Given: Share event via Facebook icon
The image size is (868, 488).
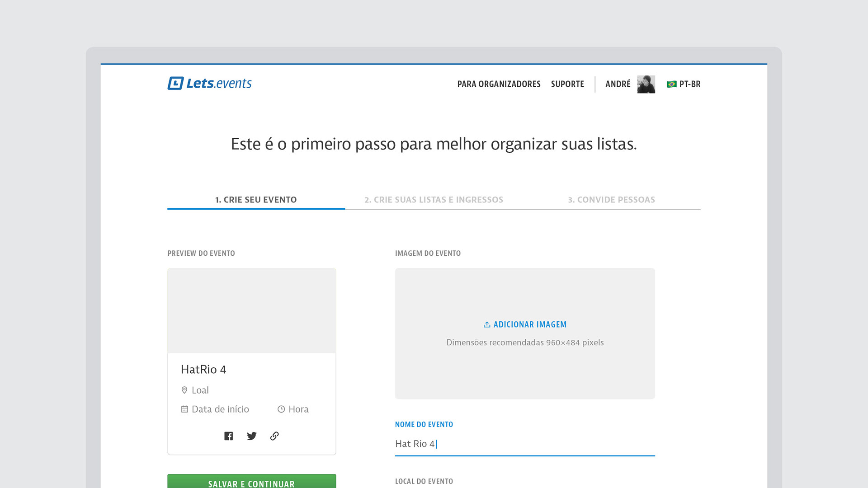Looking at the screenshot, I should (229, 436).
